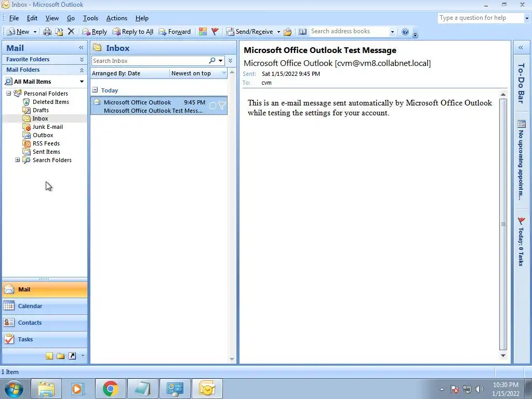The height and width of the screenshot is (399, 532).
Task: Open Shortcuts icon in navigation pane
Action: 72,356
